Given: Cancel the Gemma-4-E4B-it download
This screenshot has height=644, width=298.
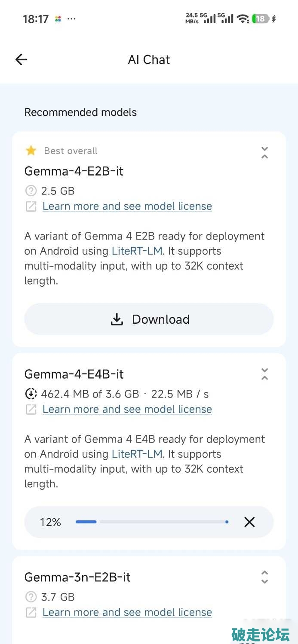Looking at the screenshot, I should click(249, 522).
